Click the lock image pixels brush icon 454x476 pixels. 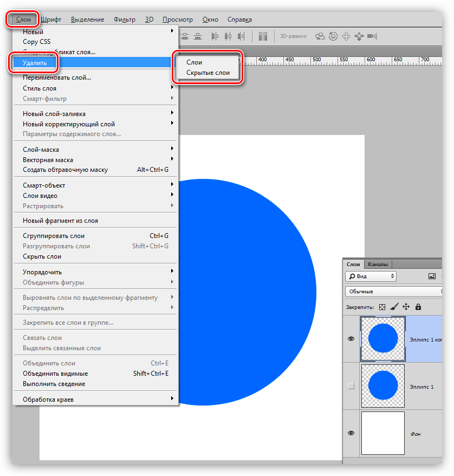pos(394,307)
